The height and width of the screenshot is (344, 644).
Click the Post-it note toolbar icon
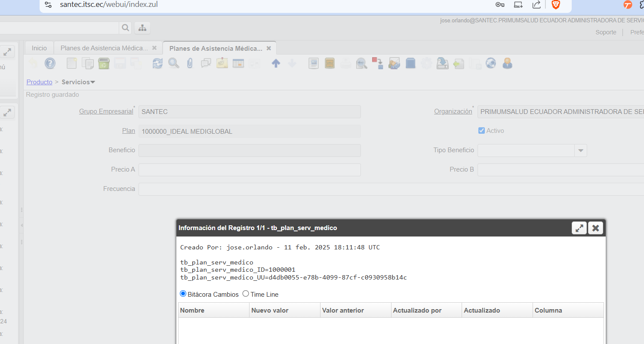tap(222, 64)
